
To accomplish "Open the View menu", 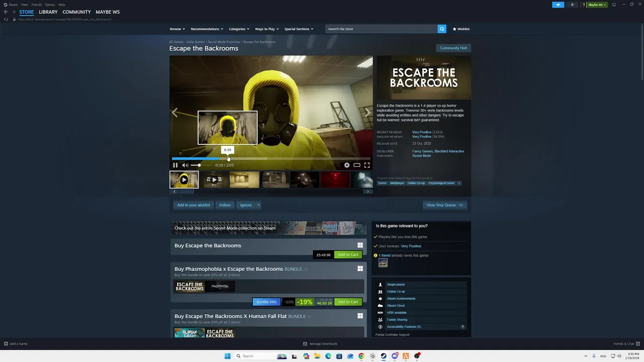I will 24,5.
